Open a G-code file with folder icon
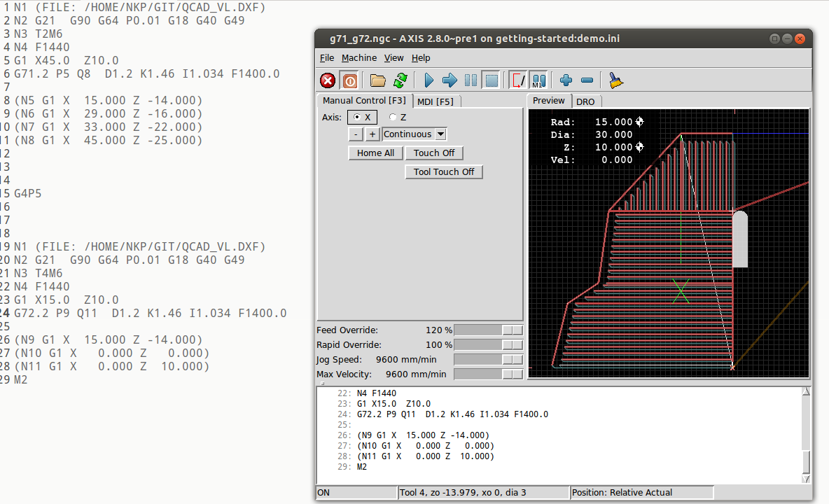 [x=378, y=80]
